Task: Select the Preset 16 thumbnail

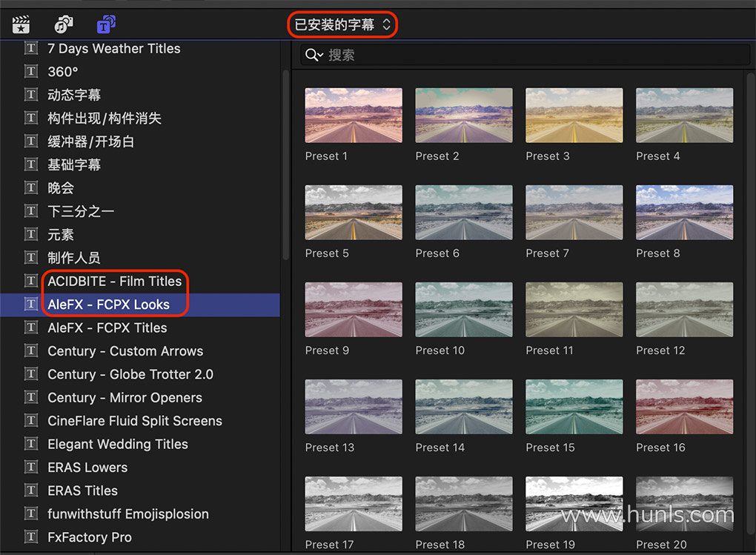Action: coord(685,407)
